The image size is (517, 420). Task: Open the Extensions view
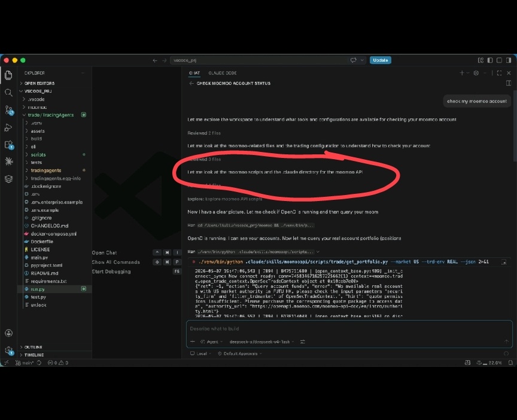9,145
